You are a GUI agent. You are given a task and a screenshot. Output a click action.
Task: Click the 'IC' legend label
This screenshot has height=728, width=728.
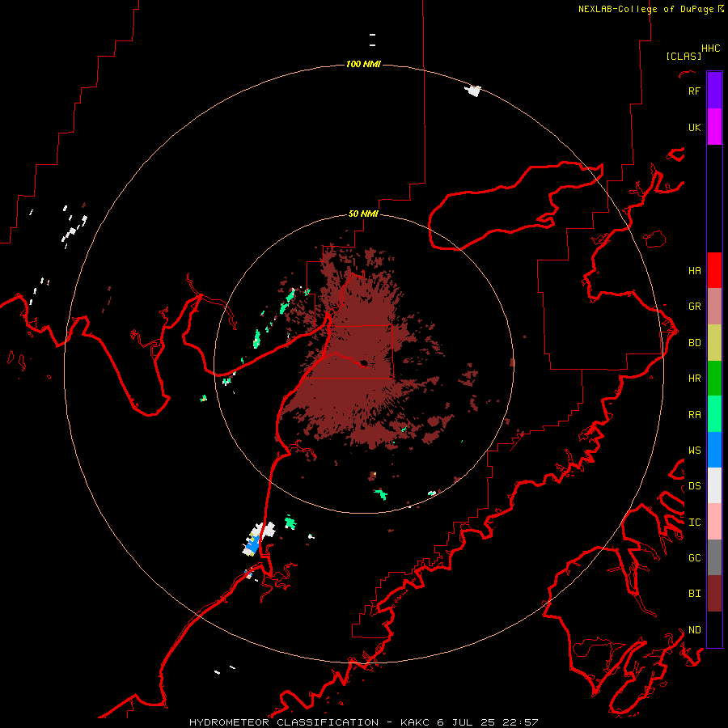click(694, 523)
